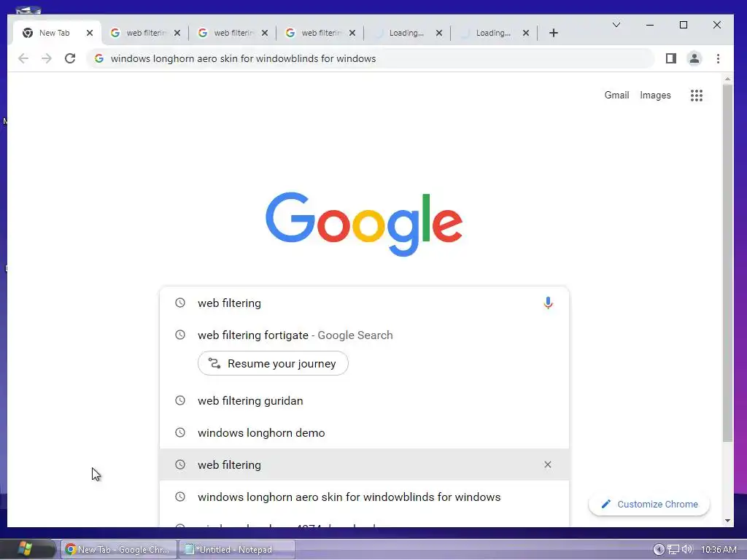Close the second Loading tab
This screenshot has width=747, height=560.
[525, 33]
